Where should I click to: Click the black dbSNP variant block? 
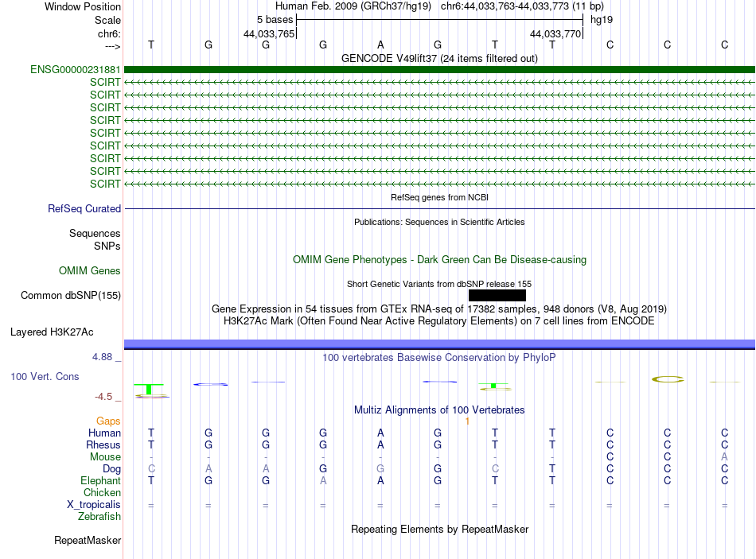coord(497,295)
